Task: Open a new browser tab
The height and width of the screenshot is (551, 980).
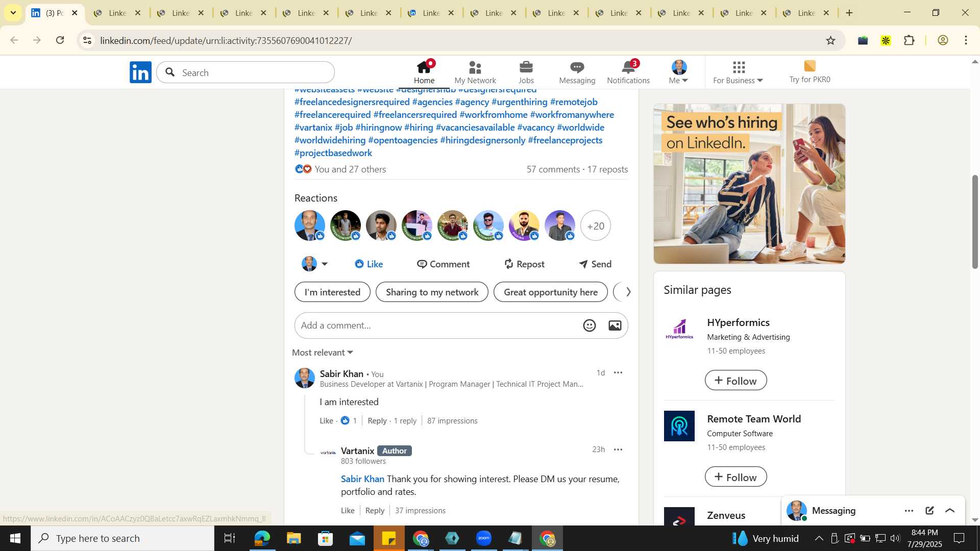Action: point(849,13)
